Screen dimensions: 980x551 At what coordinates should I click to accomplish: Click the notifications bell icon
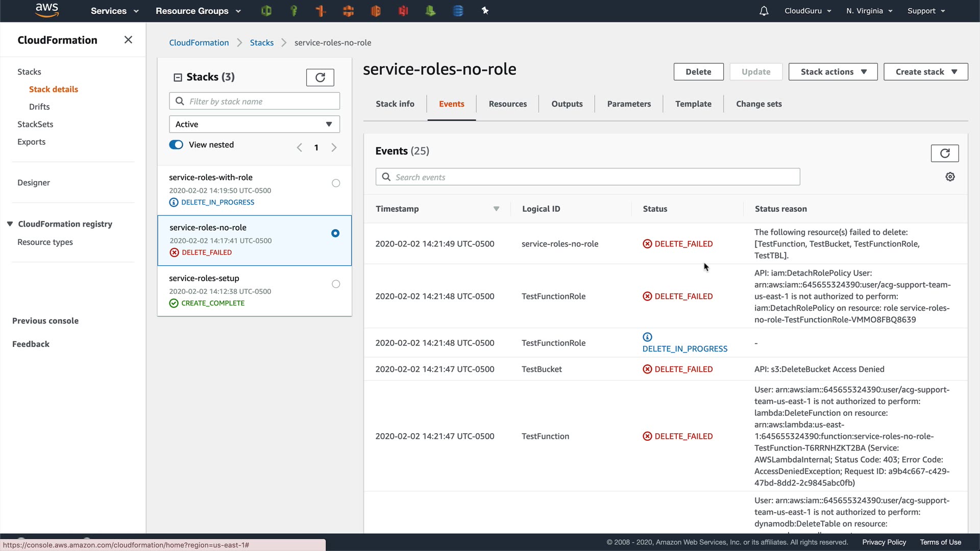pyautogui.click(x=764, y=11)
